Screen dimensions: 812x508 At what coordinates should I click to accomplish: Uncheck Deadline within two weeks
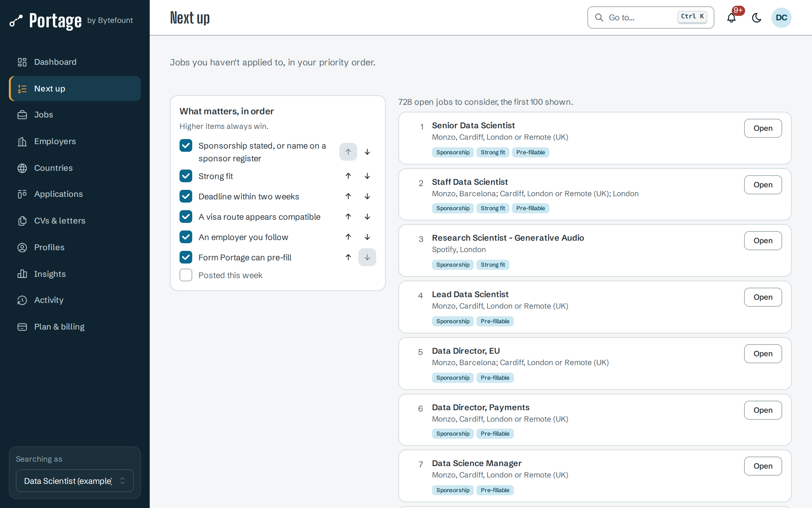point(186,196)
